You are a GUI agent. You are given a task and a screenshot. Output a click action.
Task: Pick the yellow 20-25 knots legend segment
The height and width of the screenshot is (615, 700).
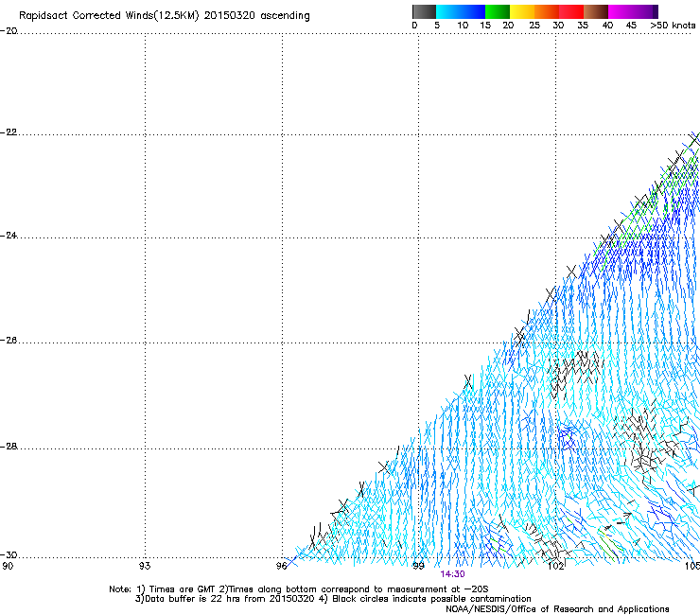pos(522,11)
